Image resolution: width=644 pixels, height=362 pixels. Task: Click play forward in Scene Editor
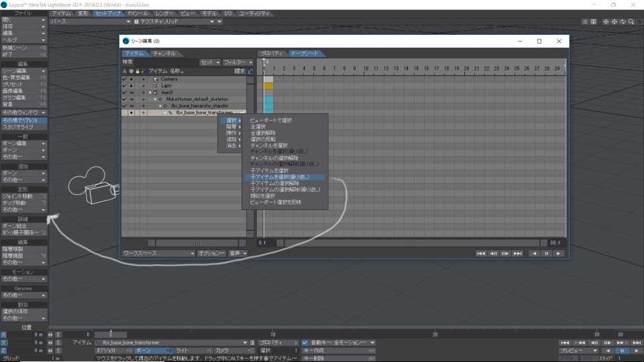click(558, 253)
